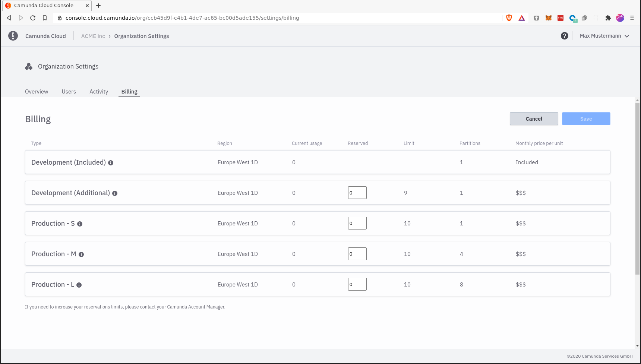Click the gray overlapping pages extension icon
641x364 pixels.
coord(584,18)
